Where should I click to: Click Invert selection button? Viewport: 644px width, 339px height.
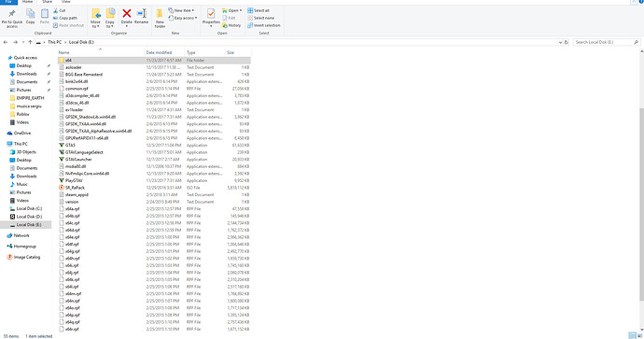pos(264,25)
